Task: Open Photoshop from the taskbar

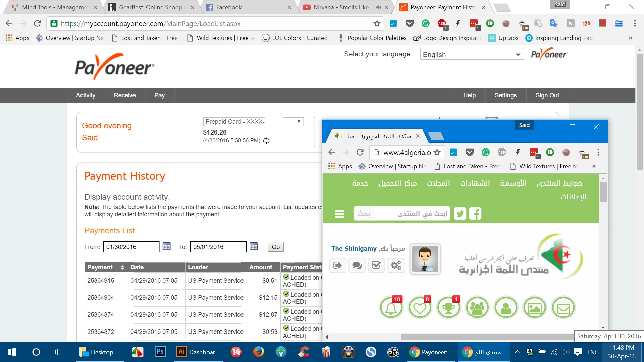Action: tap(160, 352)
